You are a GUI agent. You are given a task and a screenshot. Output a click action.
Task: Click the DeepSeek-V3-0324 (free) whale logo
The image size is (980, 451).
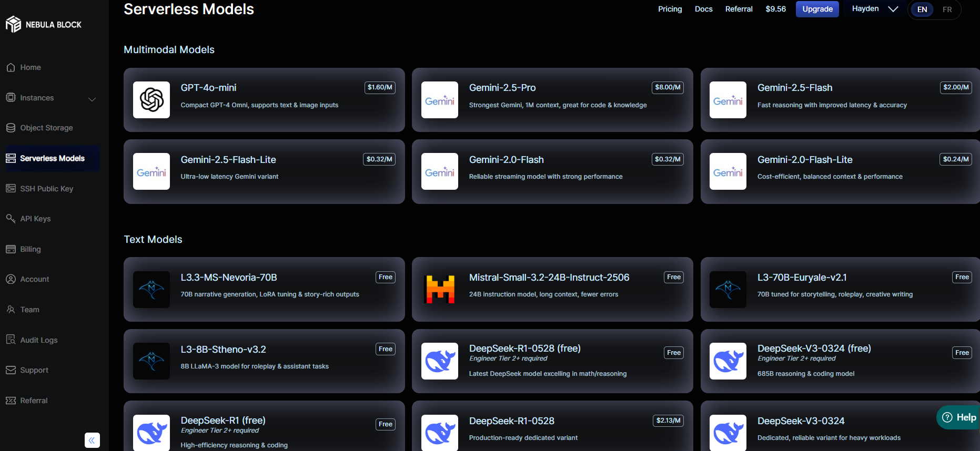[x=728, y=361]
